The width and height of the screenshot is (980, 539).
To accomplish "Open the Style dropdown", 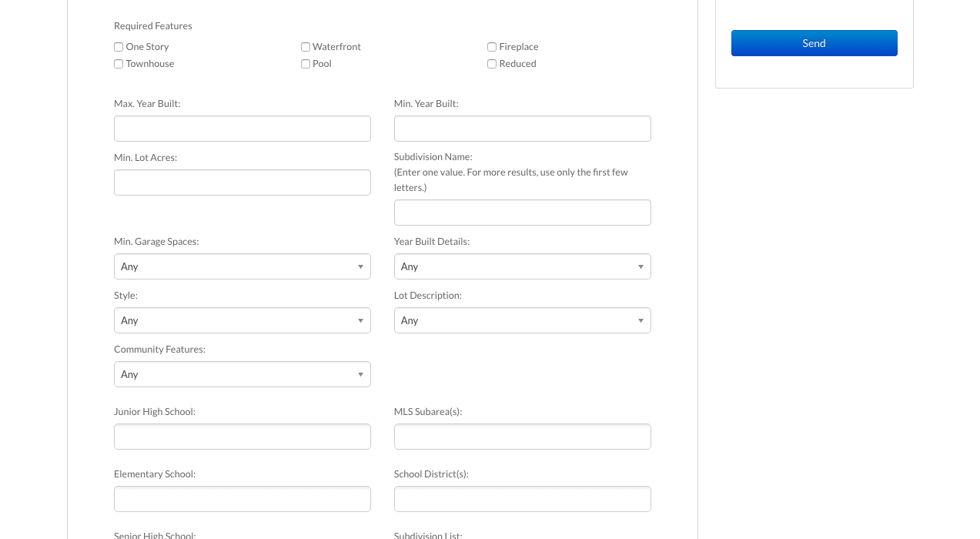I will [242, 320].
